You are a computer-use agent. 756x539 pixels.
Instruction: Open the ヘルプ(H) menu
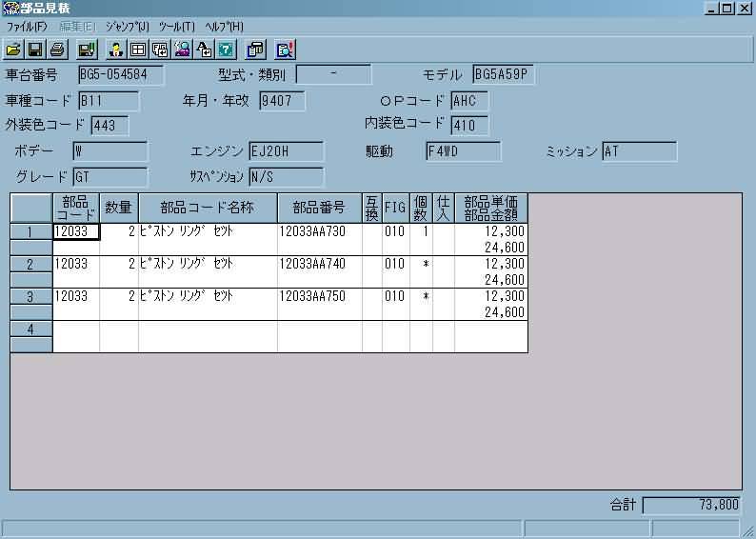224,27
